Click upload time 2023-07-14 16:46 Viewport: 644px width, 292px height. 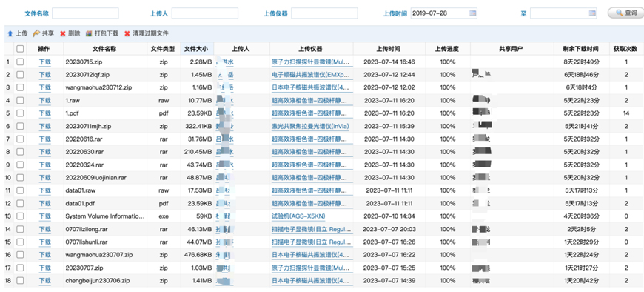(389, 62)
